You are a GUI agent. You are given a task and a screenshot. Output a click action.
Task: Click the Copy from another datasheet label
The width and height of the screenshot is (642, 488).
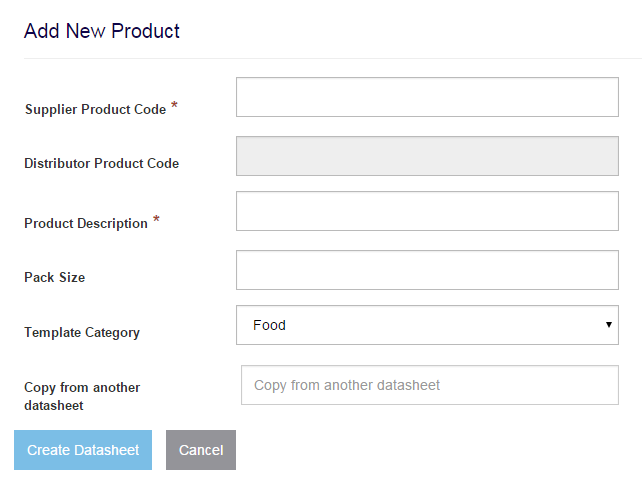point(82,396)
